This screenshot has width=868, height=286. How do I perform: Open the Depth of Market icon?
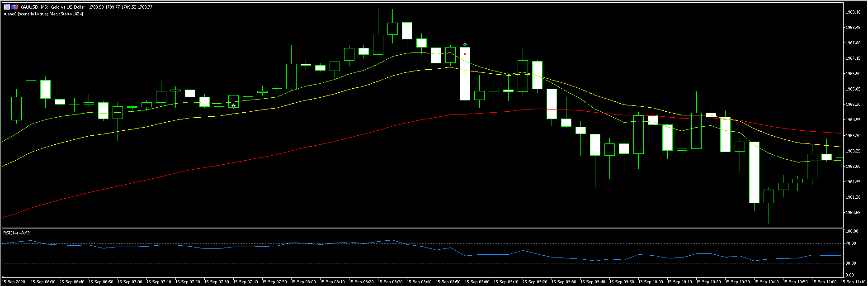pyautogui.click(x=15, y=7)
